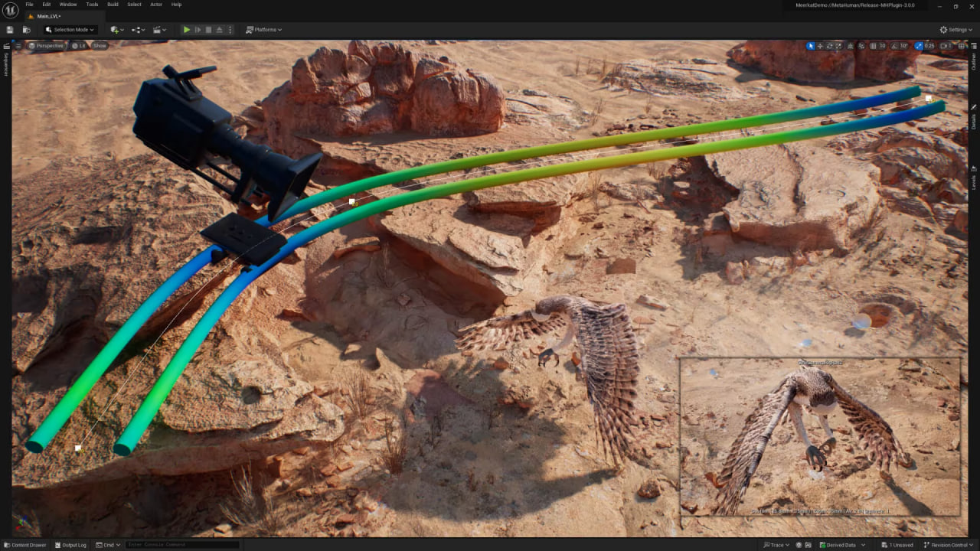This screenshot has width=980, height=551.
Task: Click the camera speed value 0.25
Action: tap(929, 46)
